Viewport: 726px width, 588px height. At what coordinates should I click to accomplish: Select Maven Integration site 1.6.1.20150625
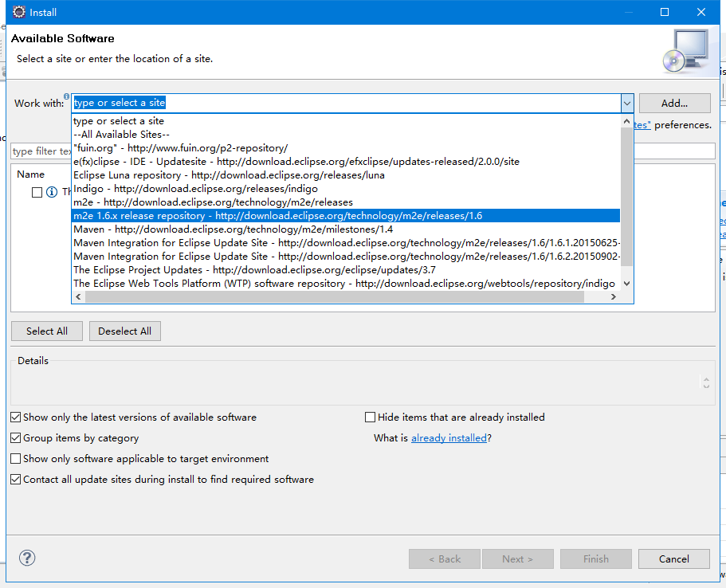click(346, 242)
